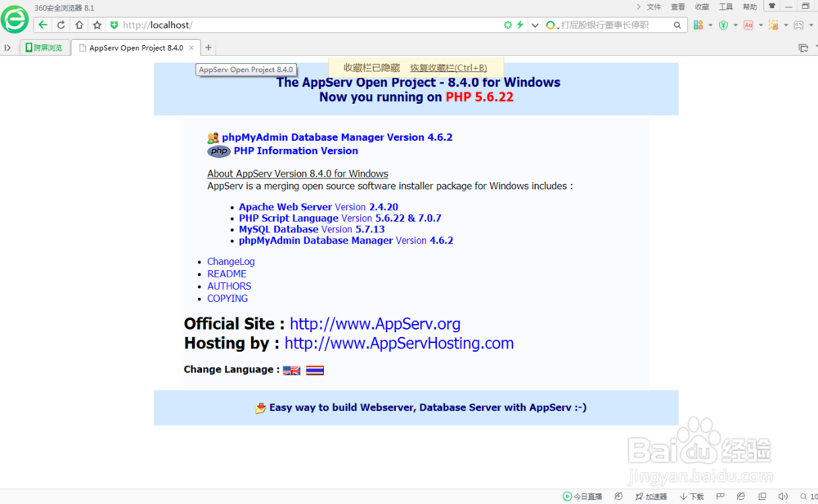Expand dropdown beside red Aa icon
The height and width of the screenshot is (504, 818).
(761, 25)
